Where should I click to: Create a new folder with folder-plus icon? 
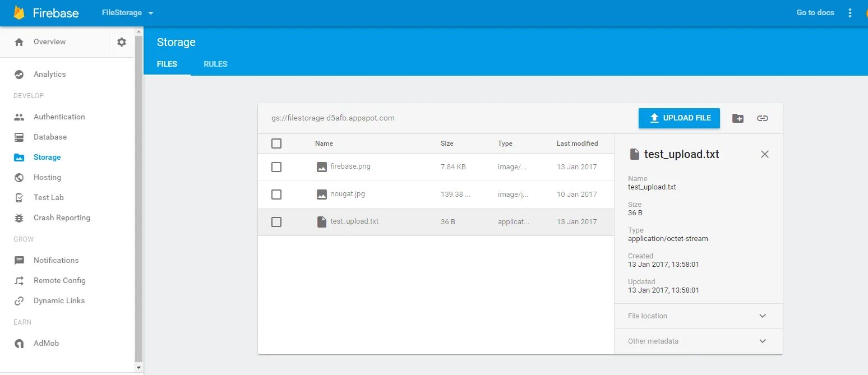[738, 118]
